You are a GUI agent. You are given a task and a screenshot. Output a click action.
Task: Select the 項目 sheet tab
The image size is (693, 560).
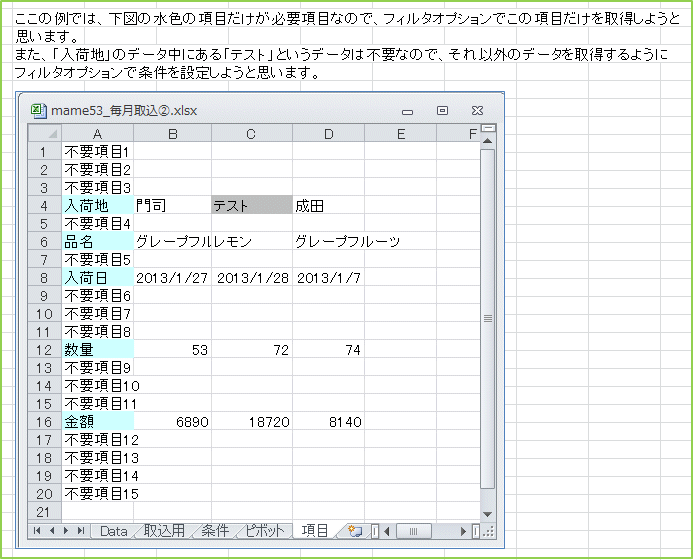(x=315, y=531)
